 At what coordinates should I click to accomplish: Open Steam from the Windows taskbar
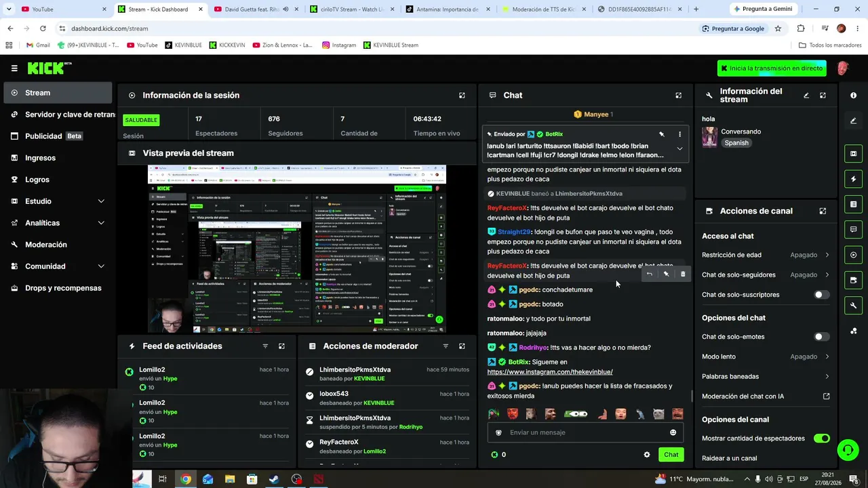[x=274, y=479]
